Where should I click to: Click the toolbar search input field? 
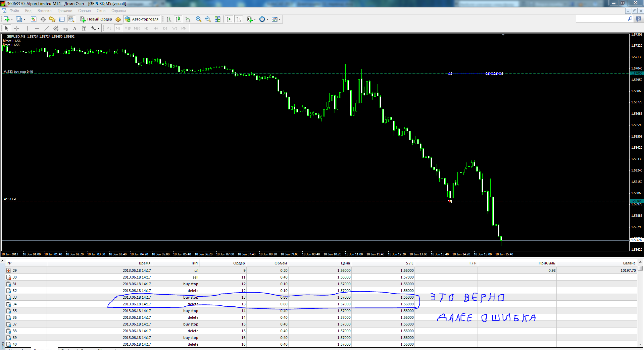(x=601, y=19)
